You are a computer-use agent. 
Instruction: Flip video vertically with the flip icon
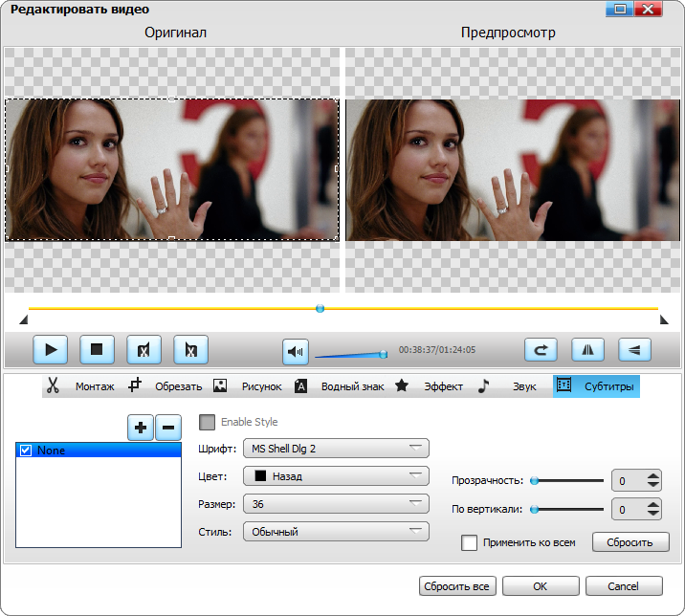pos(634,349)
